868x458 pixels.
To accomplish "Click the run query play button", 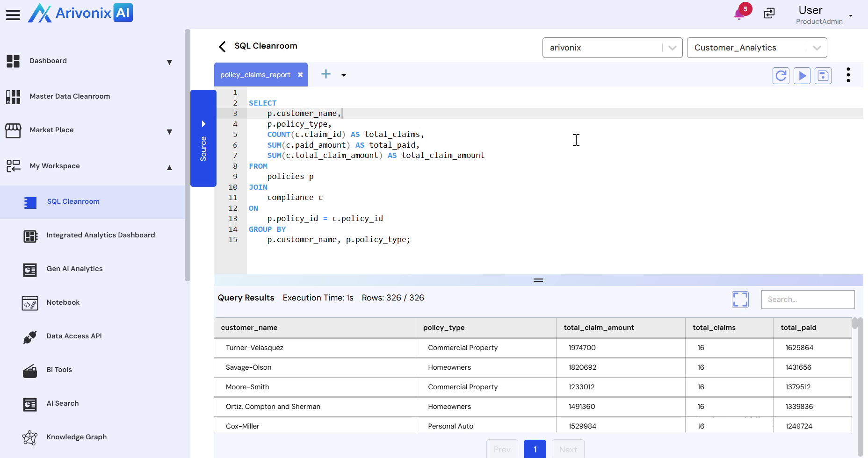I will tap(802, 76).
